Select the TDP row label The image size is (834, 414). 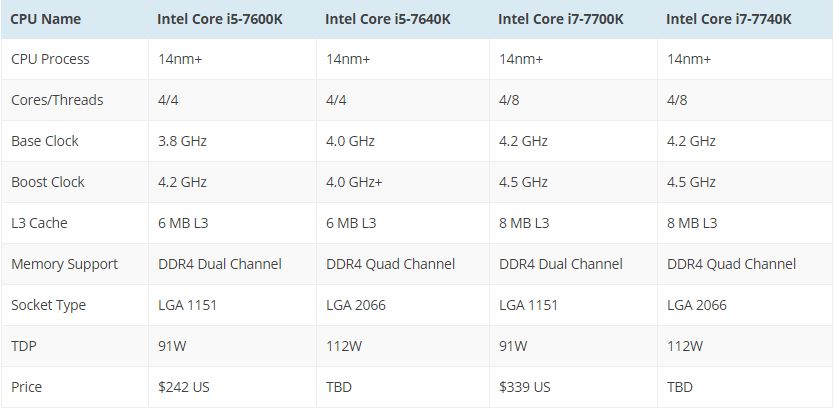24,346
